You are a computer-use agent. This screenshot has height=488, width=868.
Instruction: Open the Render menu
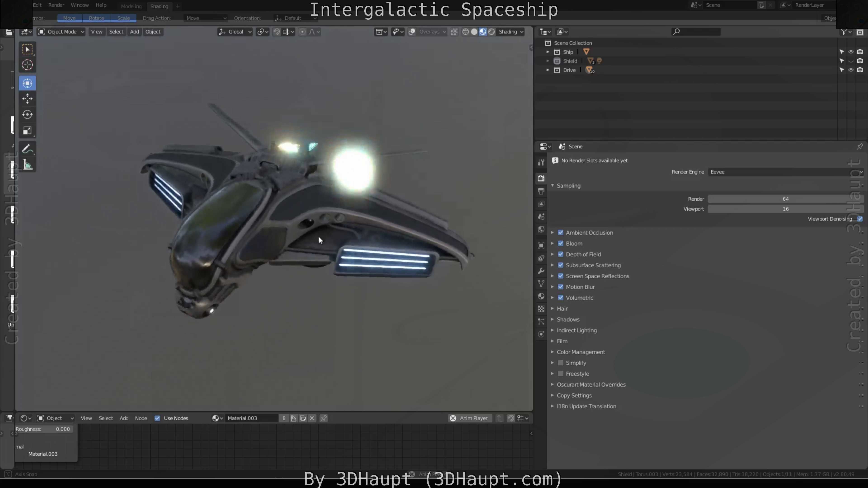(56, 5)
